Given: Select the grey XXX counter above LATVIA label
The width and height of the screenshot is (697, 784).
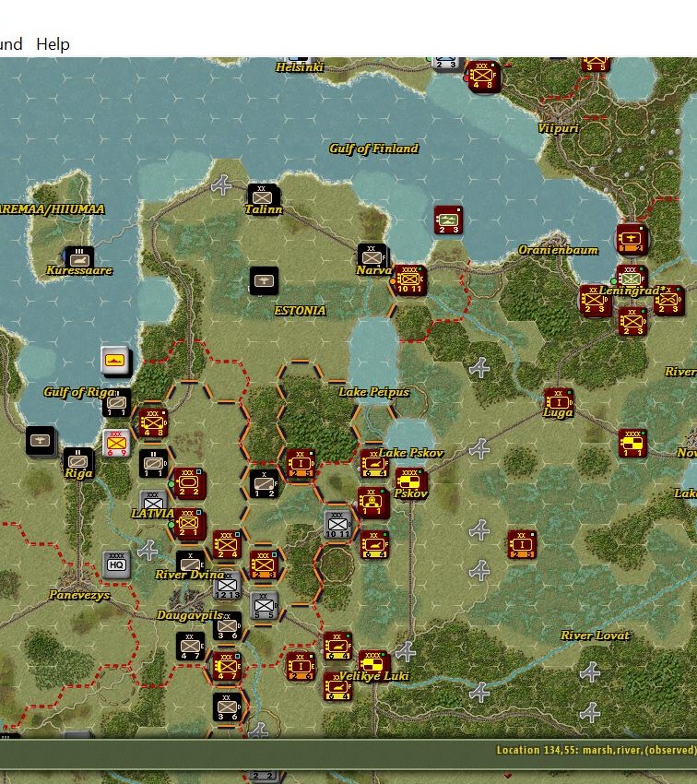Looking at the screenshot, I should tap(153, 500).
